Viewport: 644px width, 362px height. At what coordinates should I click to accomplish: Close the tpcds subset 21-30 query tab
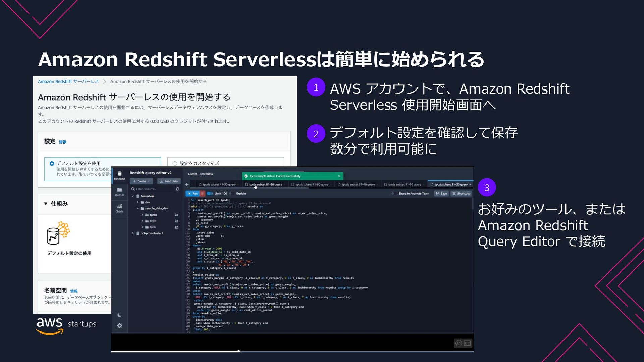point(470,185)
